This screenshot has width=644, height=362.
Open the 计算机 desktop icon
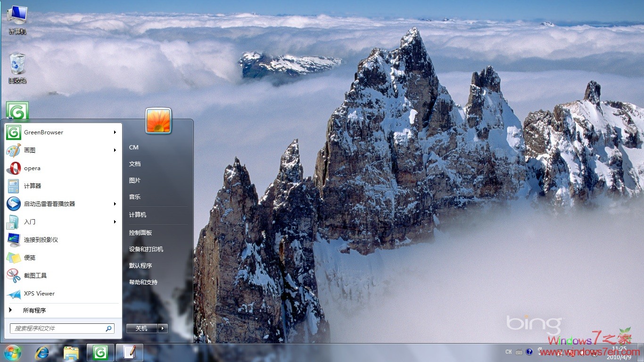17,20
